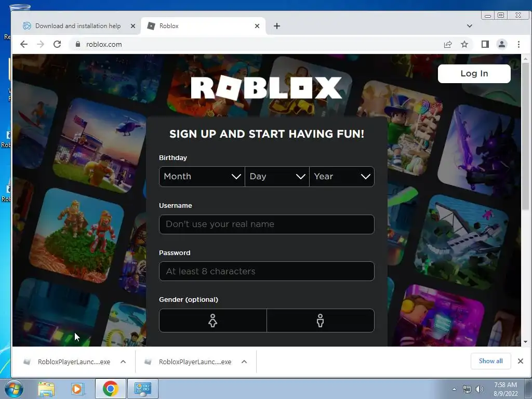Open Windows Explorer from taskbar

(46, 389)
